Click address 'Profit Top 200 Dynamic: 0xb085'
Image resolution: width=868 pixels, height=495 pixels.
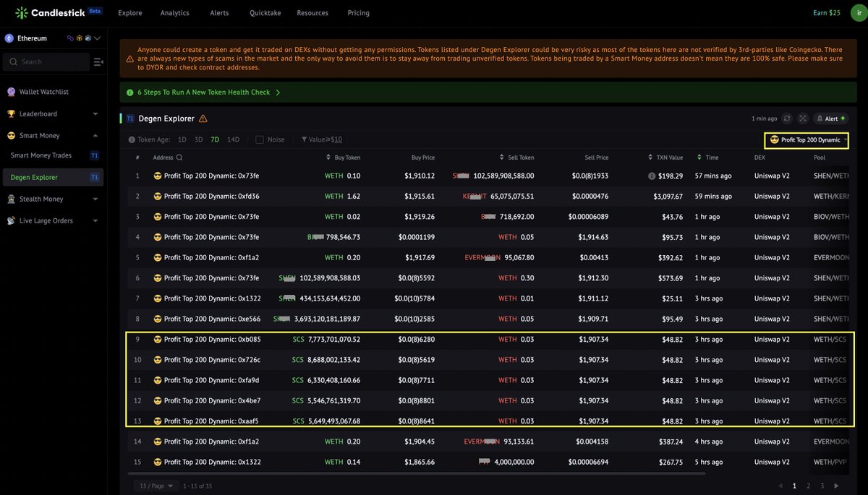pos(212,339)
